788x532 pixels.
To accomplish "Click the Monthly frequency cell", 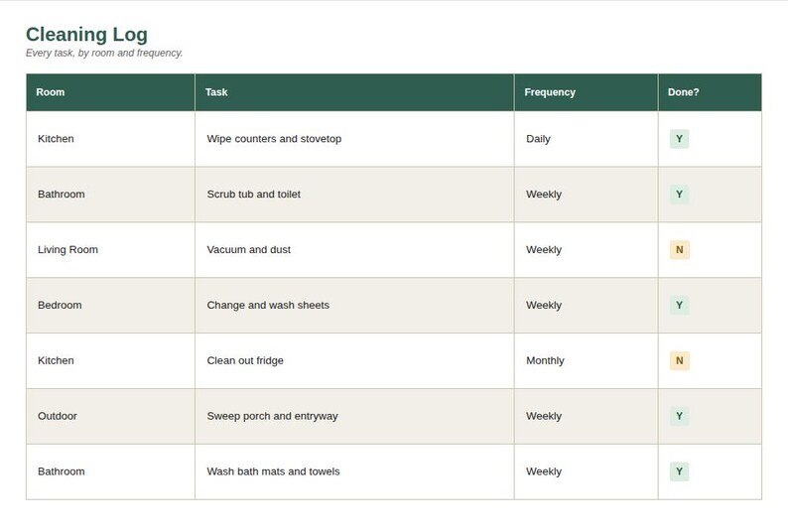I will pos(586,360).
